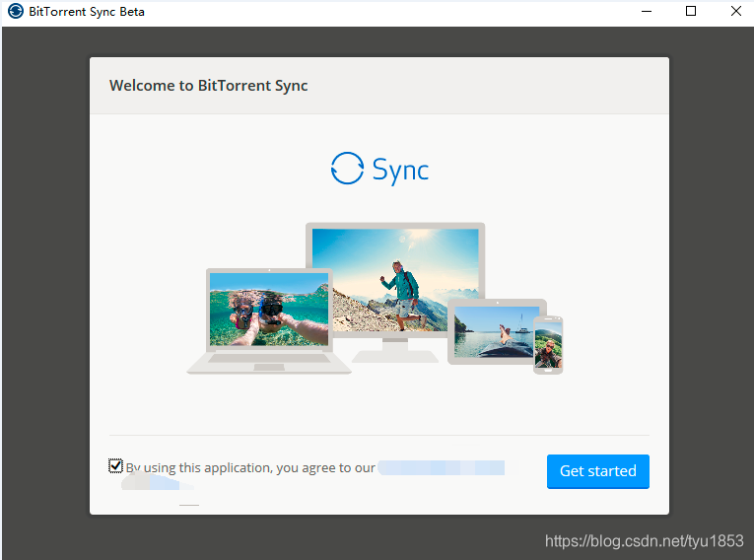Screen dimensions: 754x560
Task: Click the BitTorrent Sync title bar icon
Action: [x=16, y=11]
